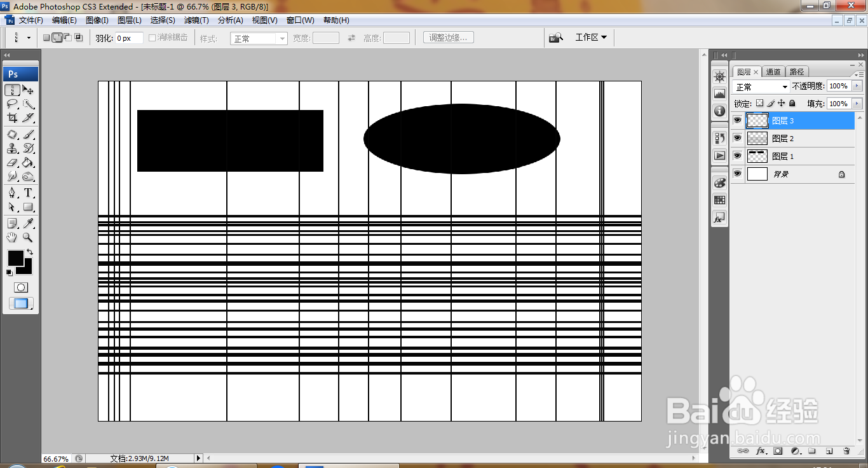Open the adjustment layer menu

click(x=795, y=451)
